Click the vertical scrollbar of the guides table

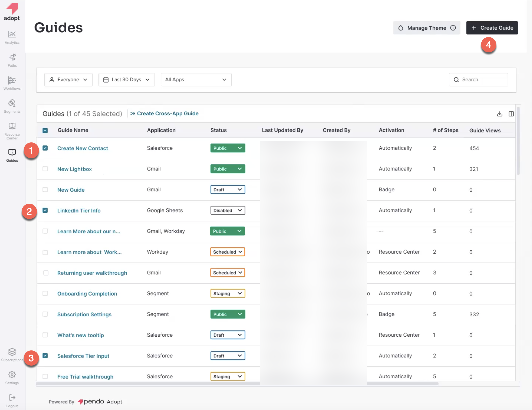[x=518, y=141]
